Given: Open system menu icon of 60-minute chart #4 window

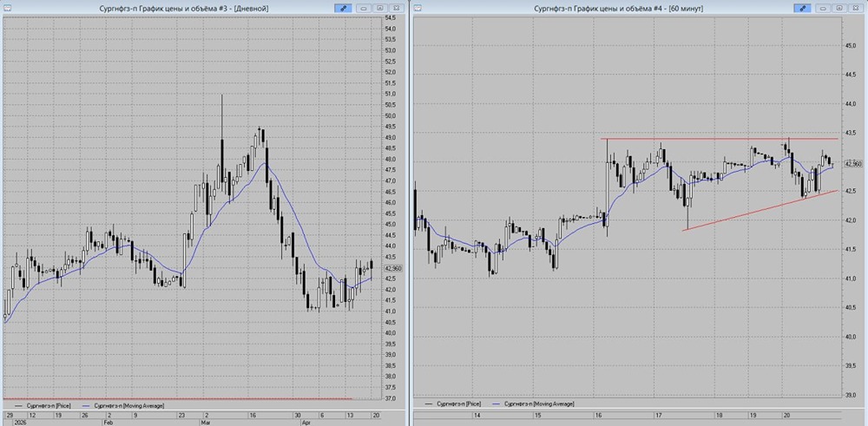Looking at the screenshot, I should pos(418,9).
